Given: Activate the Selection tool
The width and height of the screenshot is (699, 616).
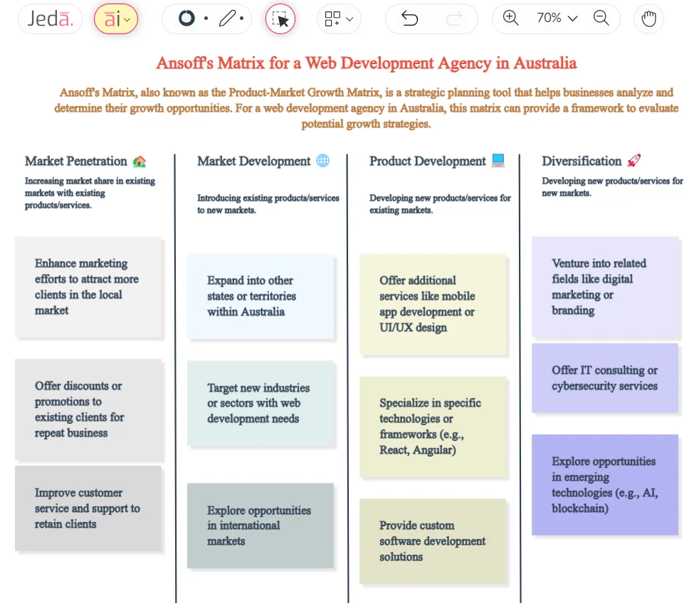Looking at the screenshot, I should pos(280,18).
